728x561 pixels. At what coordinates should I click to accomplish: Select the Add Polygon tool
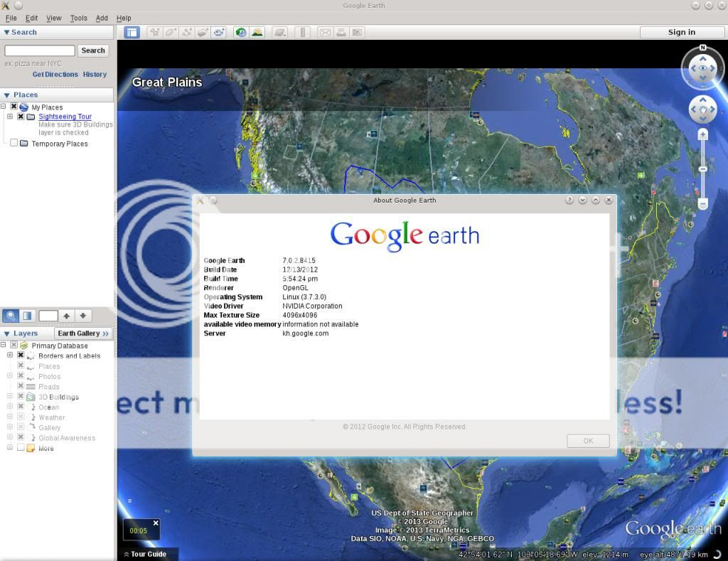pyautogui.click(x=171, y=33)
